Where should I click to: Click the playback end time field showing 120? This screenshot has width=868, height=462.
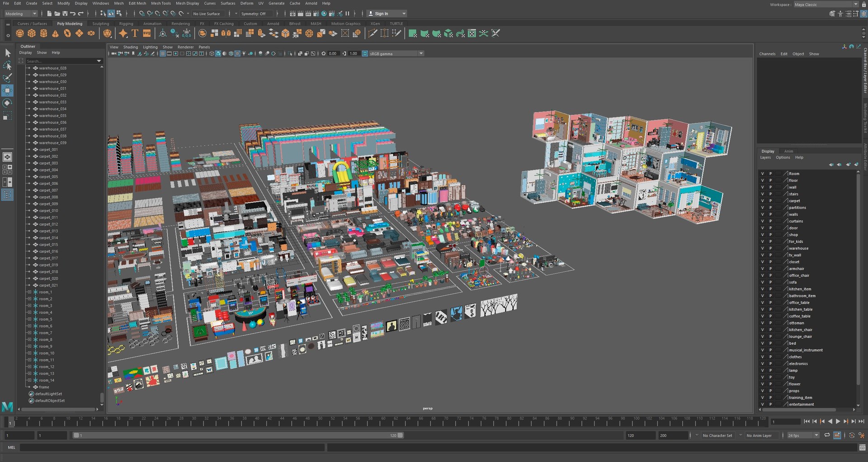point(640,435)
